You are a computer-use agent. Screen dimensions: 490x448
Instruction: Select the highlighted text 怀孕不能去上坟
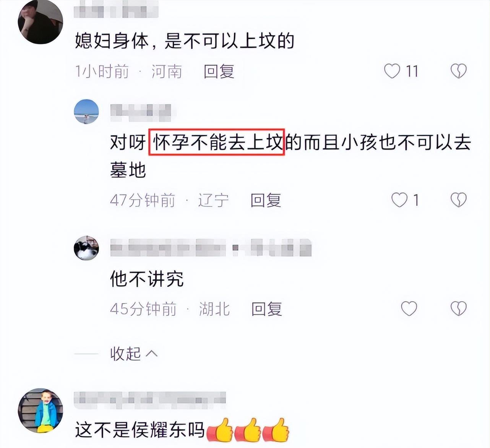point(217,142)
